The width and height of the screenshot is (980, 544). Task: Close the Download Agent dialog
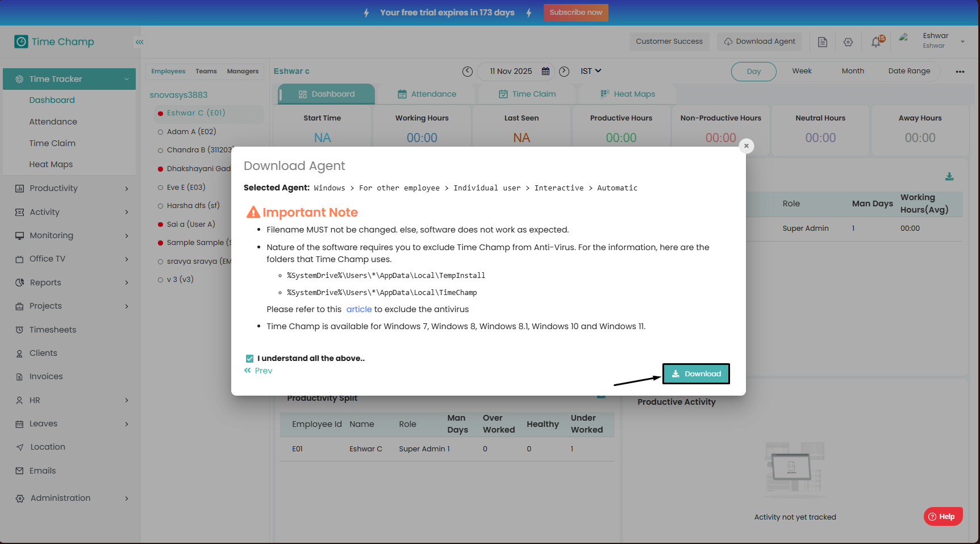(747, 146)
